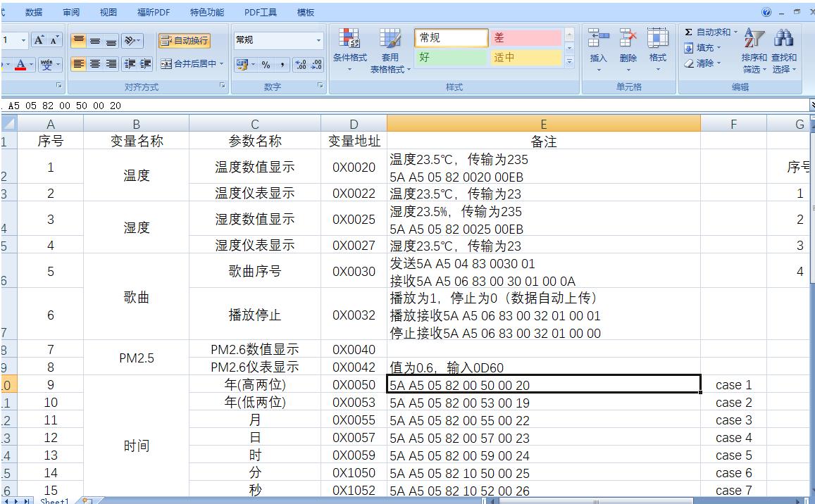Click the select-all corner of the grid
This screenshot has width=815, height=504.
[9, 124]
